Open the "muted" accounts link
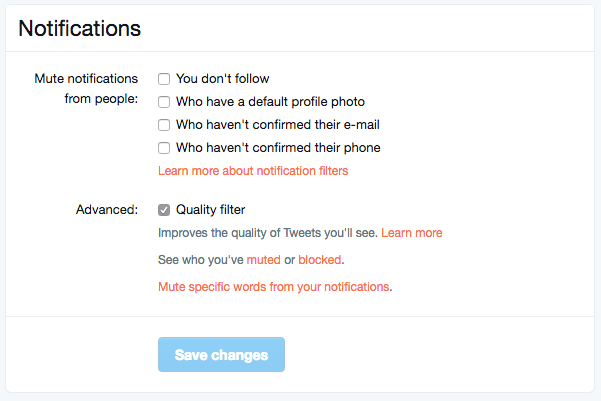This screenshot has height=401, width=601. tap(263, 260)
